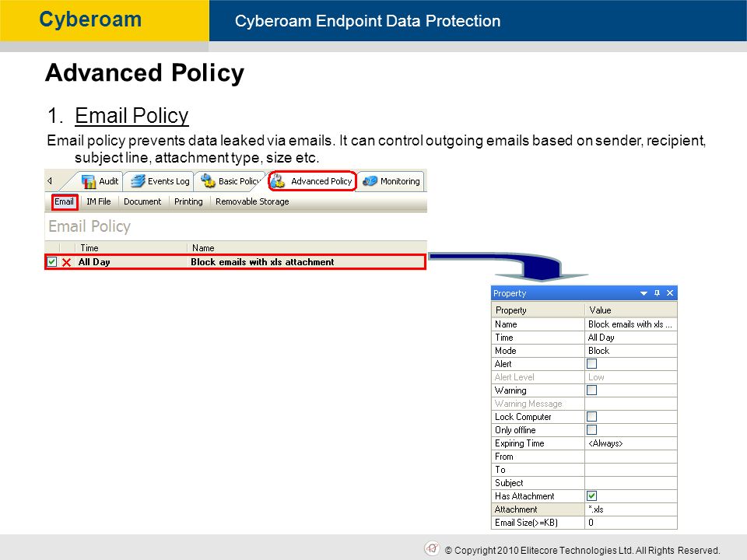Open the Mode value 'Block'

[x=631, y=351]
